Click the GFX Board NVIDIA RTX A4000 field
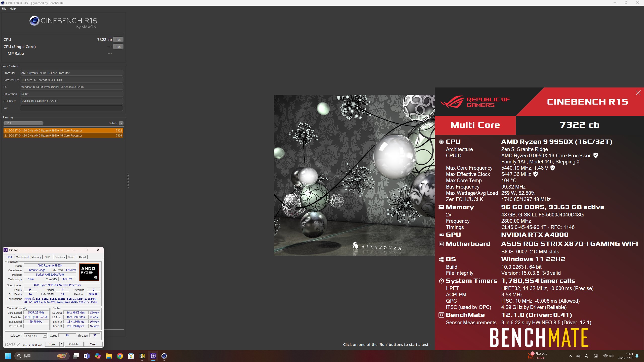 [x=71, y=101]
